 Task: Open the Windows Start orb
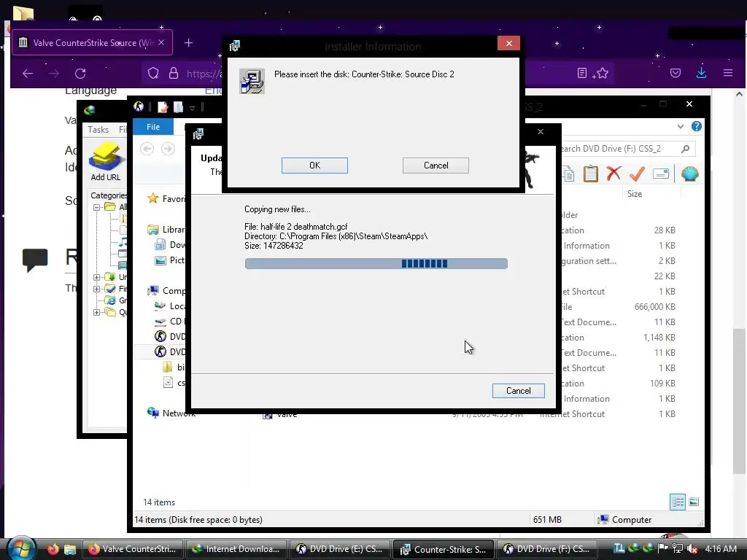20,548
